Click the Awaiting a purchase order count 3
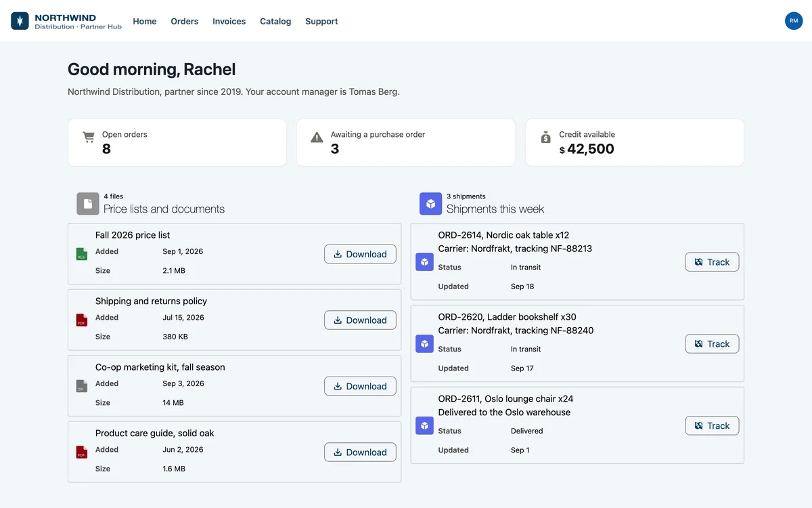Viewport: 812px width, 508px height. (335, 149)
